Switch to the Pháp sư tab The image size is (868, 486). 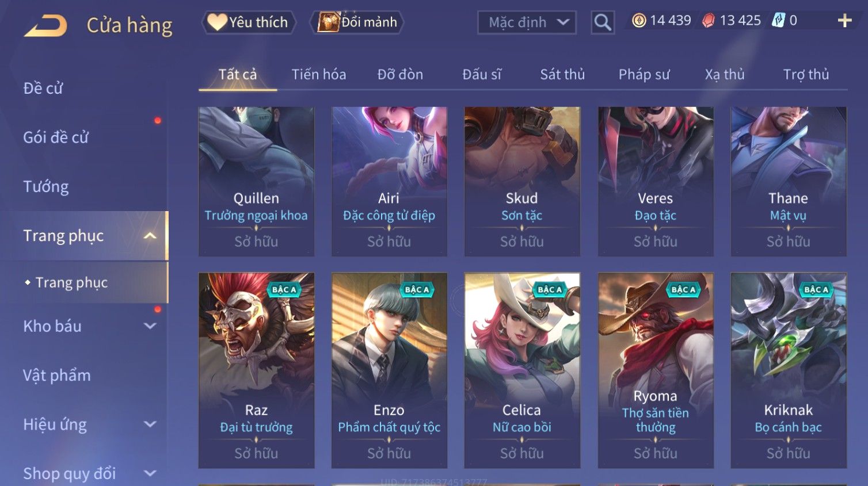[644, 74]
